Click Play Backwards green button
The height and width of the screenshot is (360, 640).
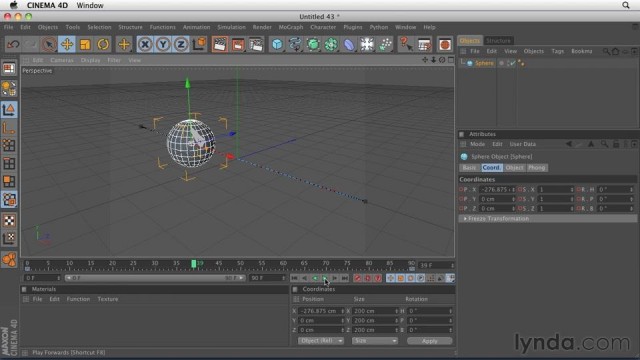(315, 278)
